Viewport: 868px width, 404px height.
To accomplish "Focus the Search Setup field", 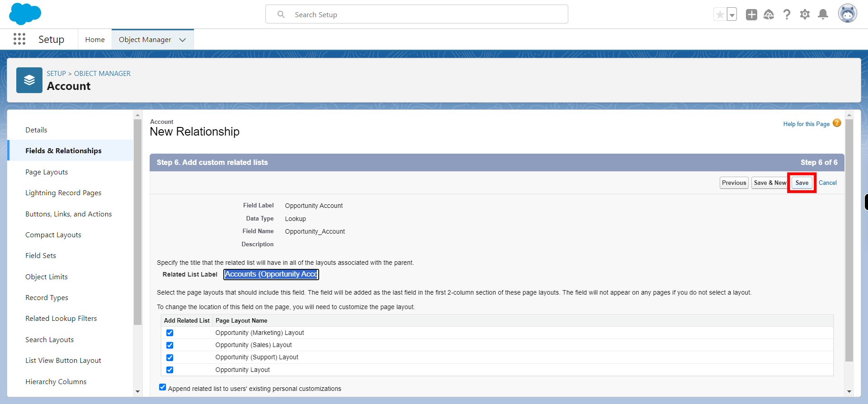I will click(x=417, y=14).
